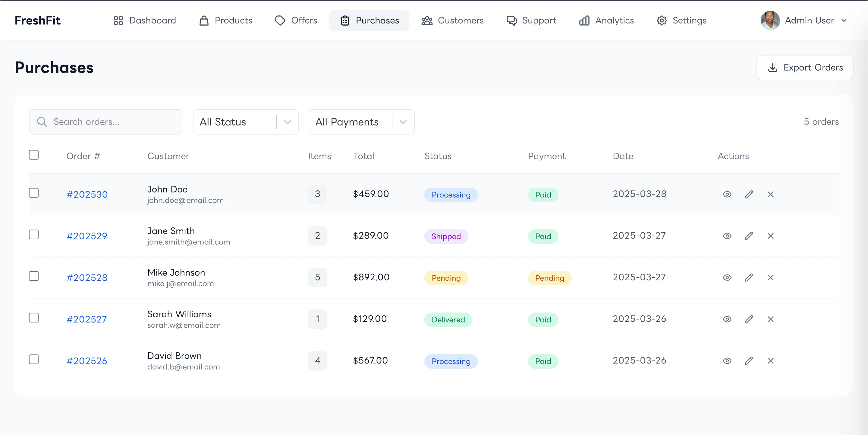This screenshot has width=868, height=435.
Task: Cancel order #202528 with the X icon
Action: coord(770,278)
